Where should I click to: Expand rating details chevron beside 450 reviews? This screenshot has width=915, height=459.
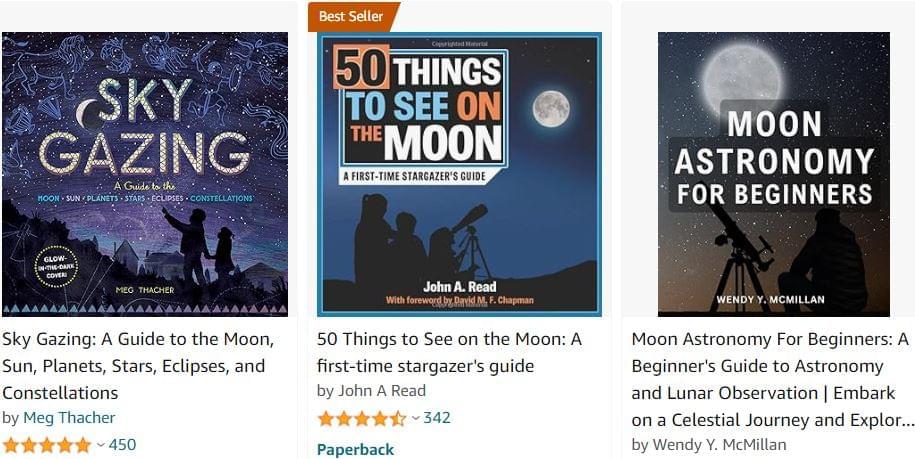coord(100,445)
